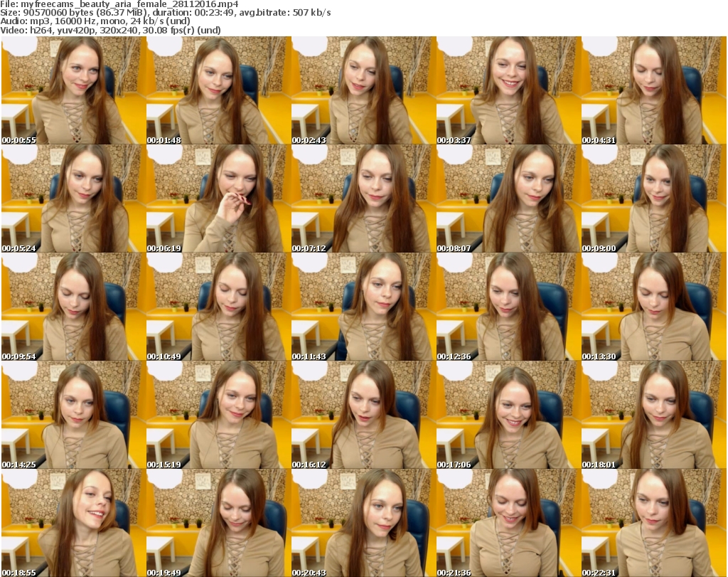Viewport: 728px width, 577px height.
Task: Select the thumbnail frame at 00:14:25
Action: 73,415
